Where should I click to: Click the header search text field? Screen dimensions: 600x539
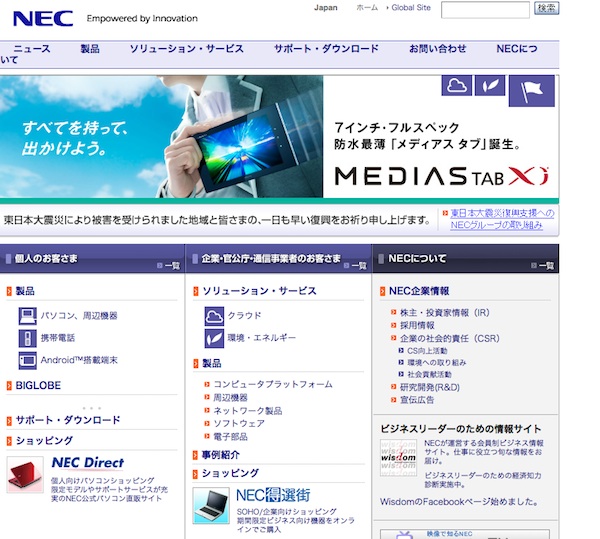[485, 9]
